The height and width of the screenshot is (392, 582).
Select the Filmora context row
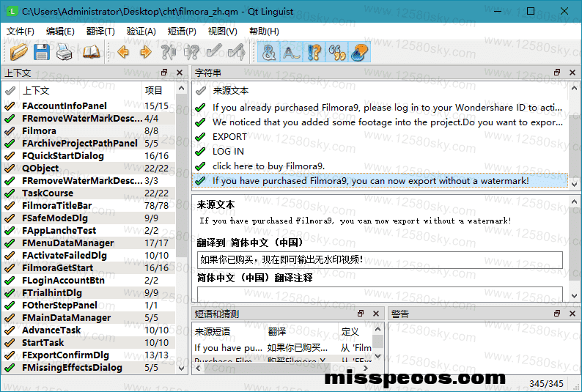(x=89, y=131)
